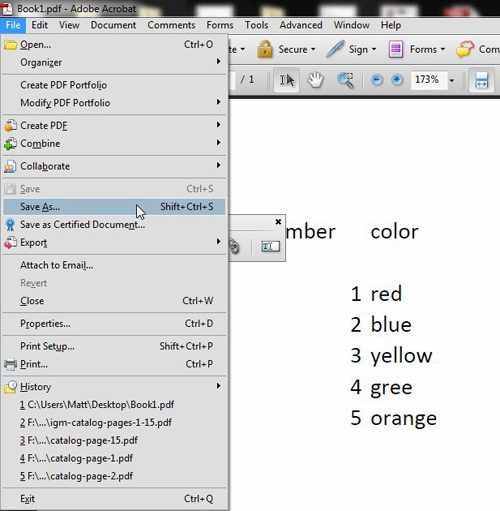Image resolution: width=500 pixels, height=511 pixels.
Task: Open recent file catalog-page-15.pdf
Action: point(79,440)
